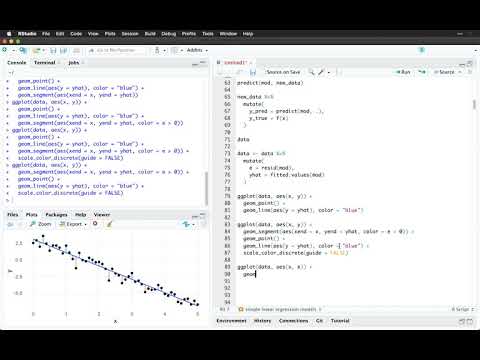Open the Session menu
Screen dimensions: 480x360
point(130,34)
